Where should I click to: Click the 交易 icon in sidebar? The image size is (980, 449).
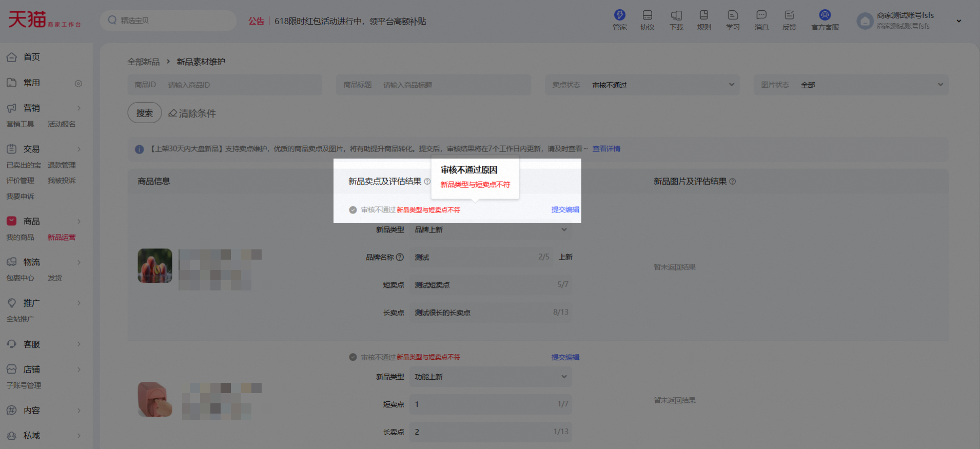pos(12,149)
